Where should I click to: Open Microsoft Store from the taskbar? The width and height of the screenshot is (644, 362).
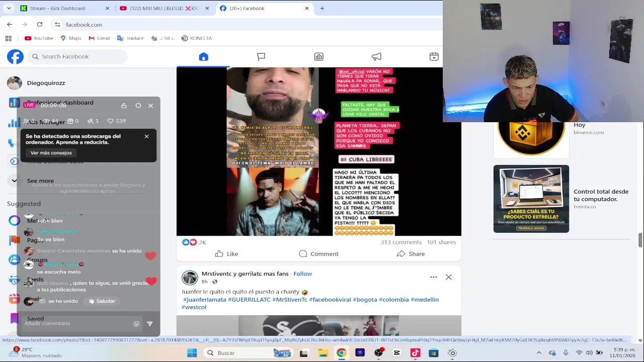click(x=434, y=353)
